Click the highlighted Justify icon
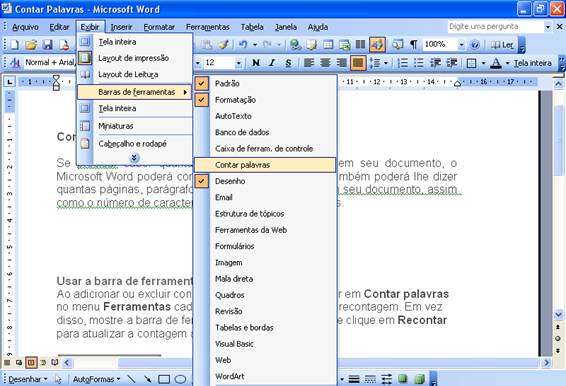This screenshot has height=386, width=566. point(358,63)
